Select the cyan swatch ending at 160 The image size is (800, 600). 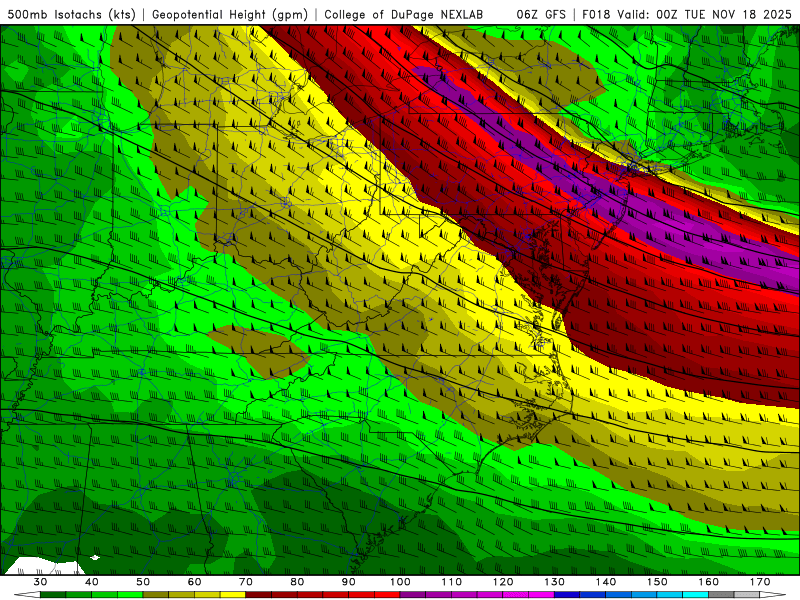point(695,594)
